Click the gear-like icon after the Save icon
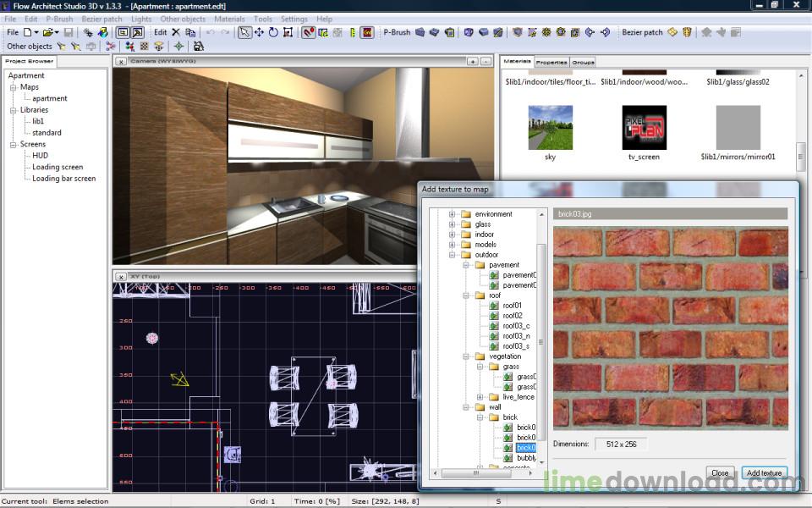Screen dimensions: 812x508 pyautogui.click(x=88, y=32)
